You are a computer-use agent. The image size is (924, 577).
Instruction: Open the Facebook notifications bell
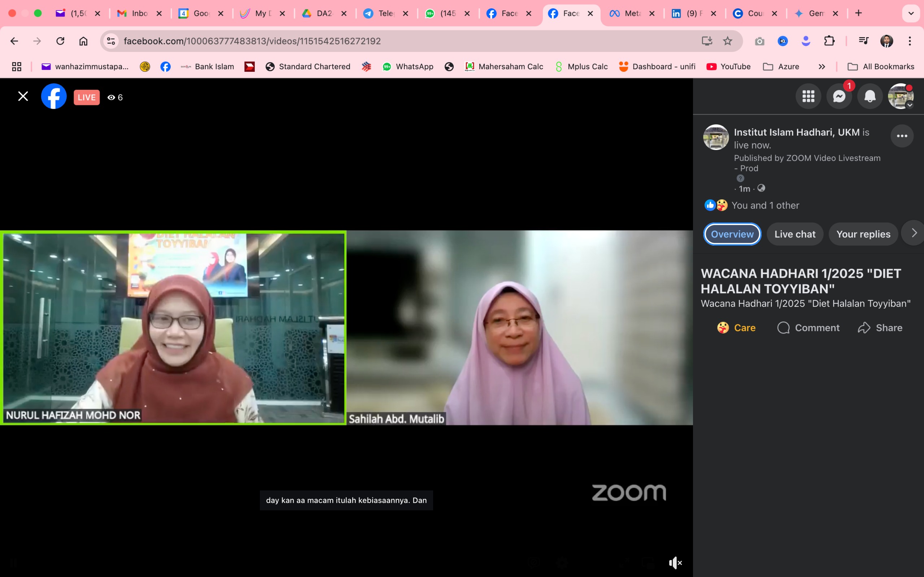point(870,97)
